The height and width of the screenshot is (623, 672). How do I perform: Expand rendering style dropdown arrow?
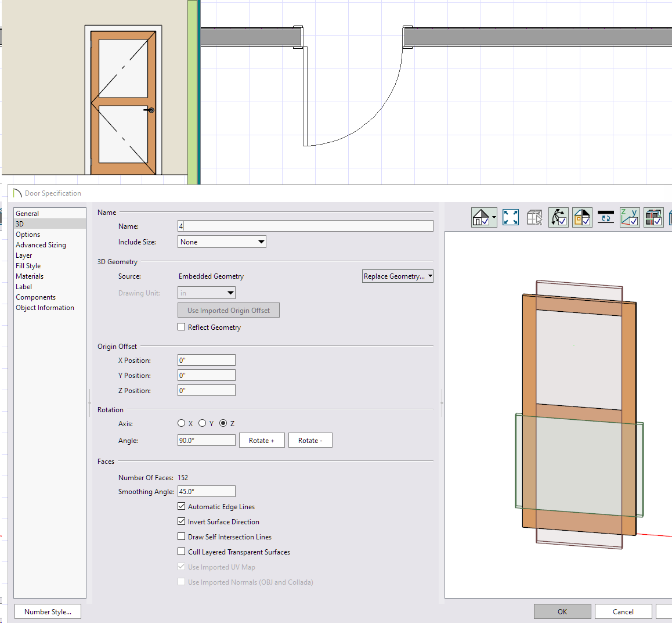494,218
